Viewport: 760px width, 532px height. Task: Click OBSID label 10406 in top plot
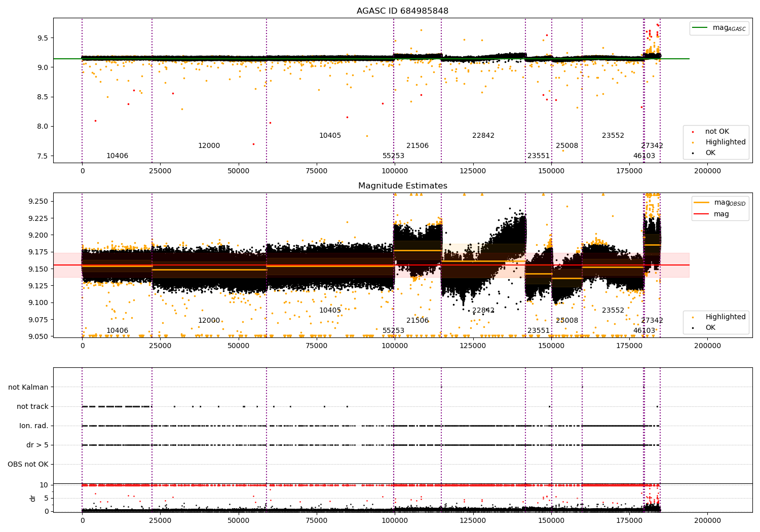pyautogui.click(x=117, y=156)
